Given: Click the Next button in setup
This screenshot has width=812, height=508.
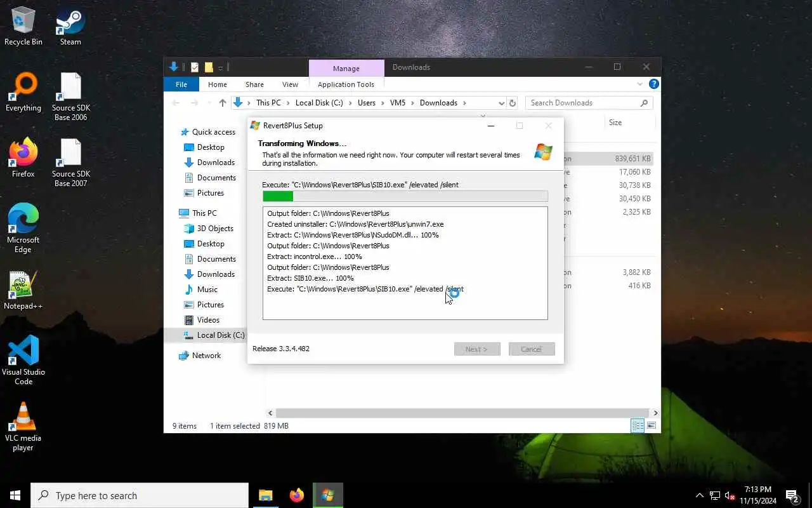Looking at the screenshot, I should tap(477, 349).
